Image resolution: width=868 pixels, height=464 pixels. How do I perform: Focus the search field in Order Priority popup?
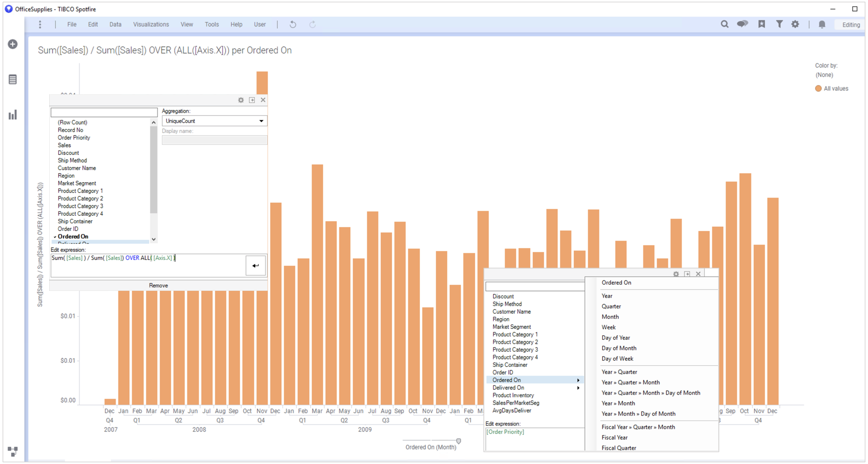coord(535,287)
